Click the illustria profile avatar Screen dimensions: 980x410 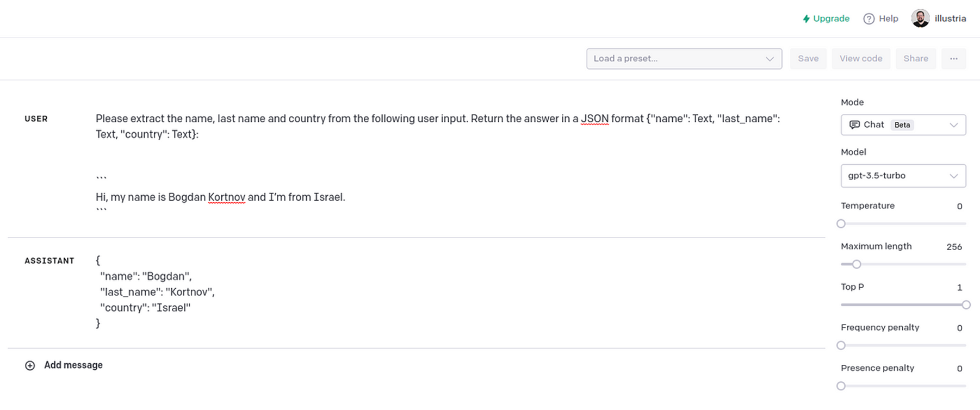click(x=920, y=18)
